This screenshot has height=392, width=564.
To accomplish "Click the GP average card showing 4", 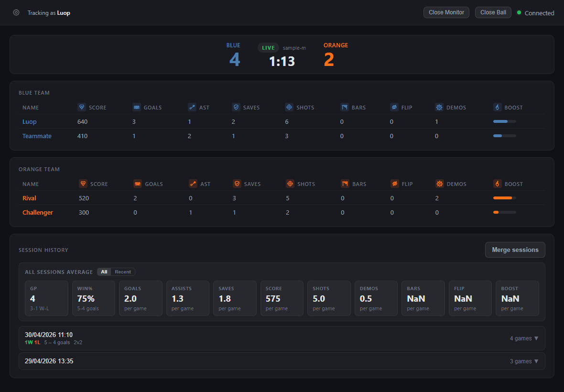I will point(46,298).
